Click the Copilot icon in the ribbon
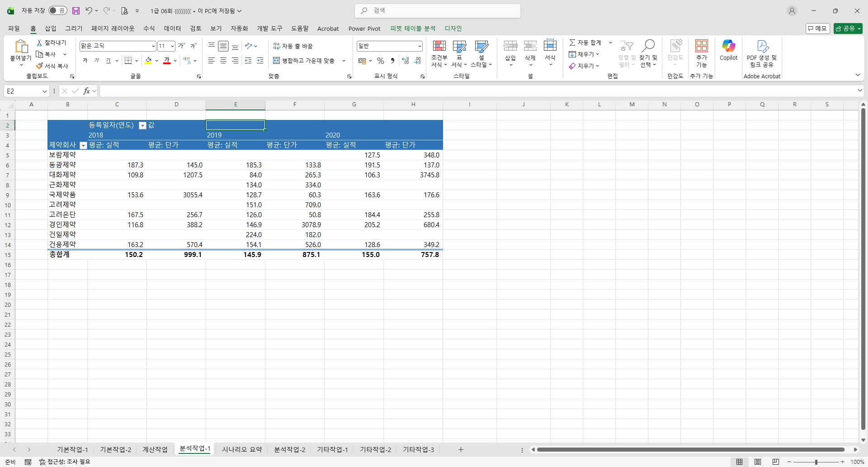 728,46
